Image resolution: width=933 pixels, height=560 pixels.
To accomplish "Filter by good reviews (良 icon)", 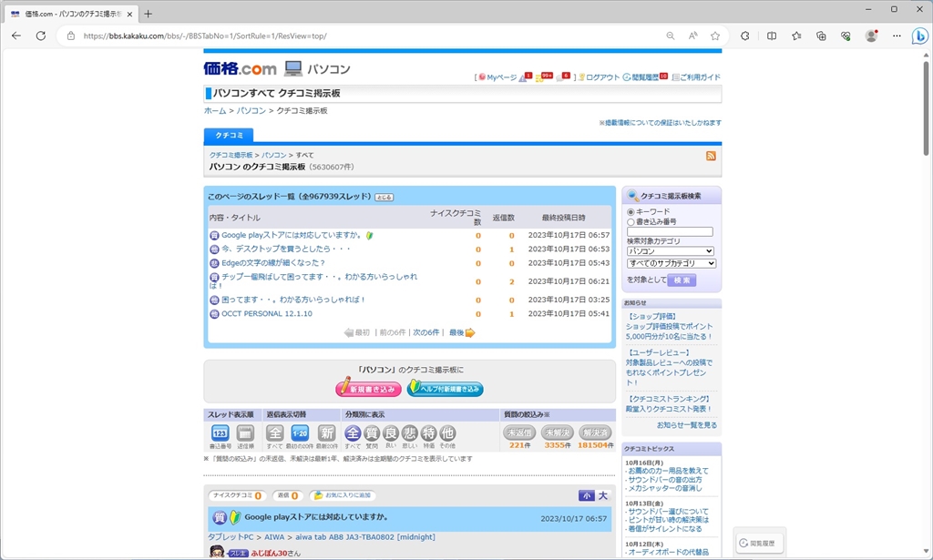I will (391, 433).
